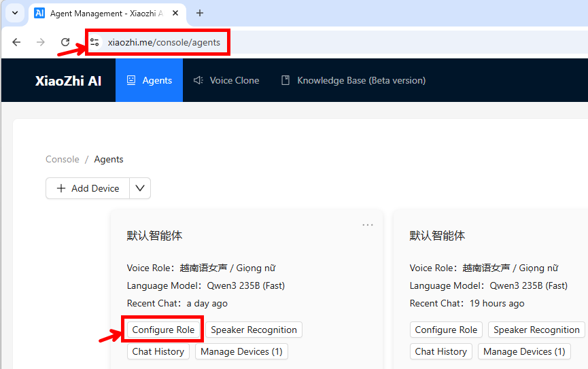Image resolution: width=588 pixels, height=369 pixels.
Task: Click the site information icon in address bar
Action: [94, 42]
